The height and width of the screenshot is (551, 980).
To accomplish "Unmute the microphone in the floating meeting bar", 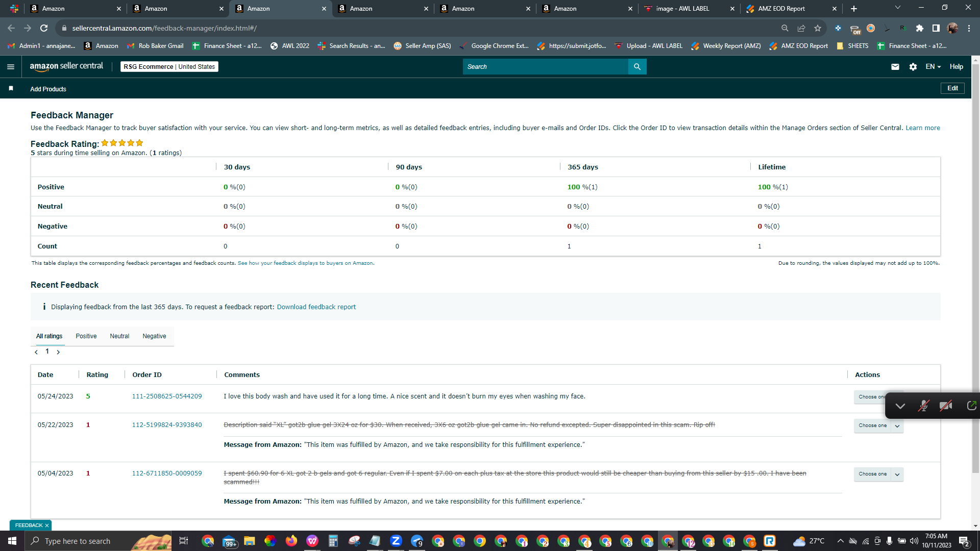I will tap(923, 406).
